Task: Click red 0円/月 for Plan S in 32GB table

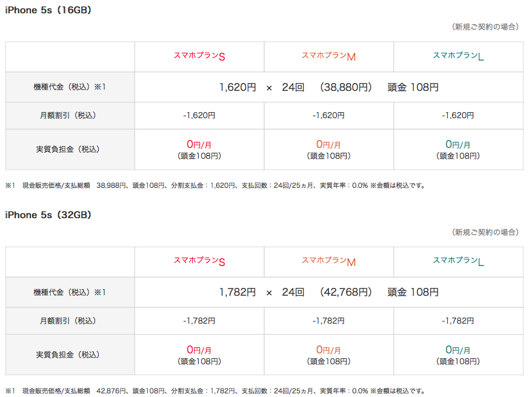Action: (x=199, y=350)
